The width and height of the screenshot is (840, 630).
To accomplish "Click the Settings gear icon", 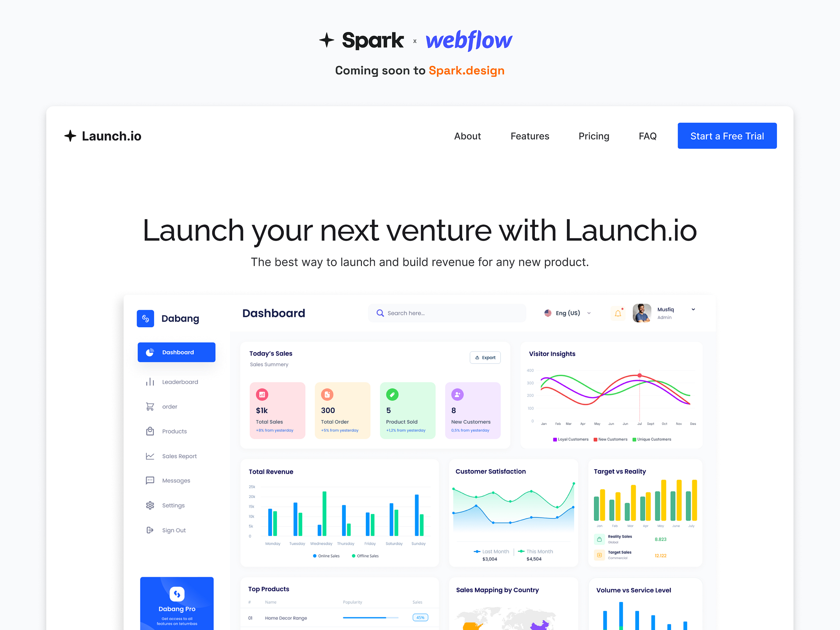I will [x=149, y=506].
